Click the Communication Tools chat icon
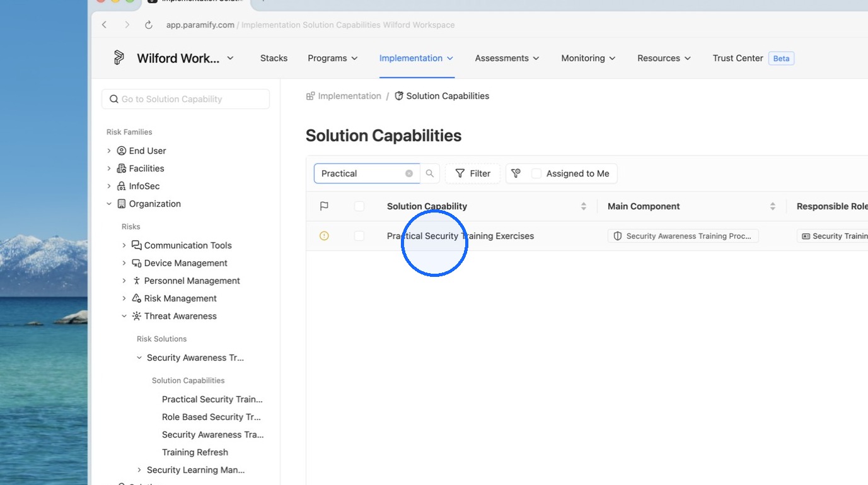Screen dimensions: 868x485 click(137, 245)
